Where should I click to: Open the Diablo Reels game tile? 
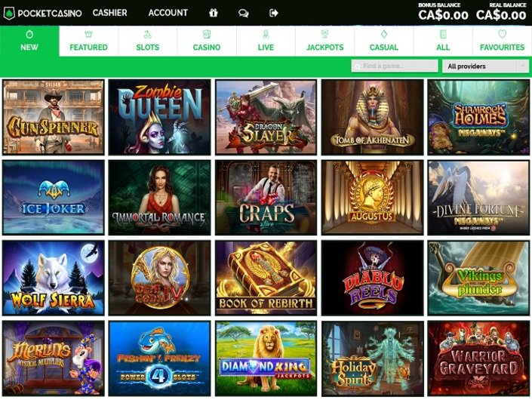(372, 278)
